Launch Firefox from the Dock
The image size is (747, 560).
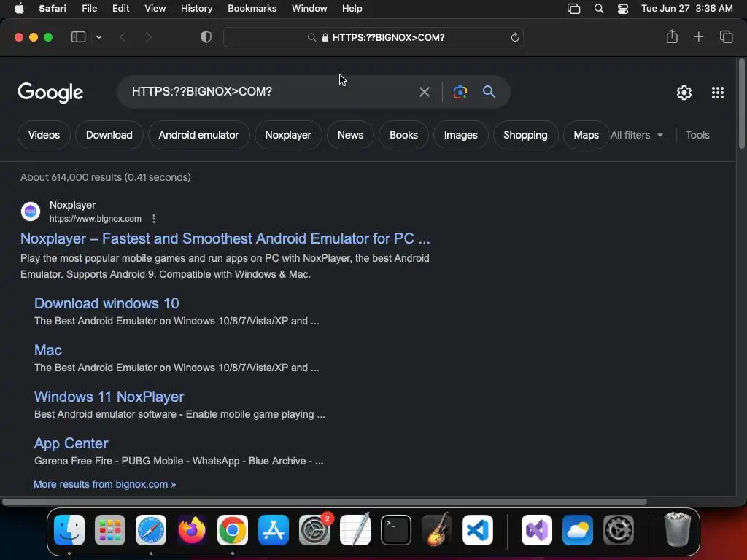point(192,529)
